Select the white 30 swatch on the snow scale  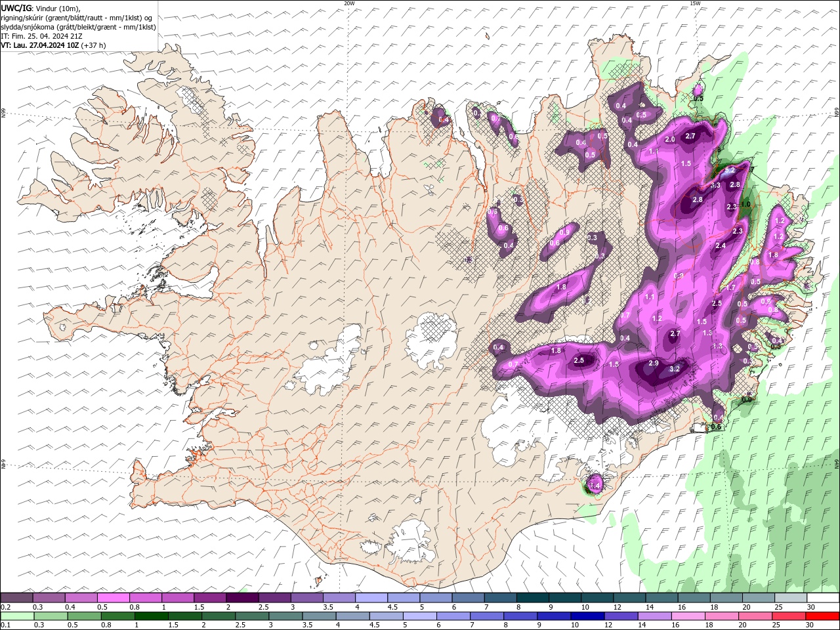[x=823, y=598]
